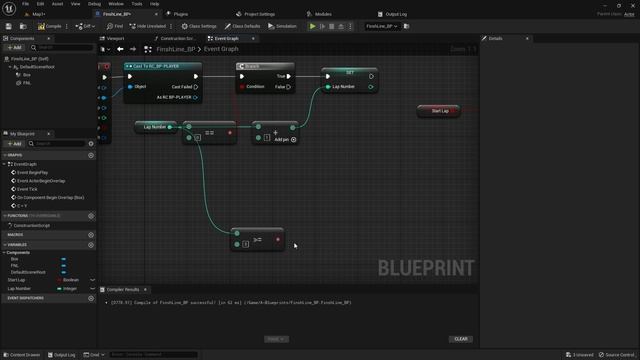The image size is (640, 360).
Task: Open the Diff dropdown
Action: coord(85,26)
